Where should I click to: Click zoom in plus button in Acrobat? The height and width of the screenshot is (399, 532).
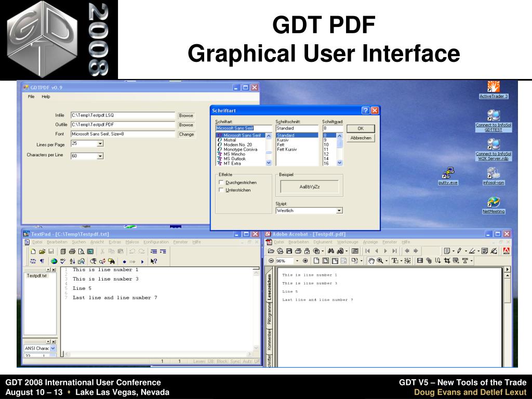click(305, 261)
